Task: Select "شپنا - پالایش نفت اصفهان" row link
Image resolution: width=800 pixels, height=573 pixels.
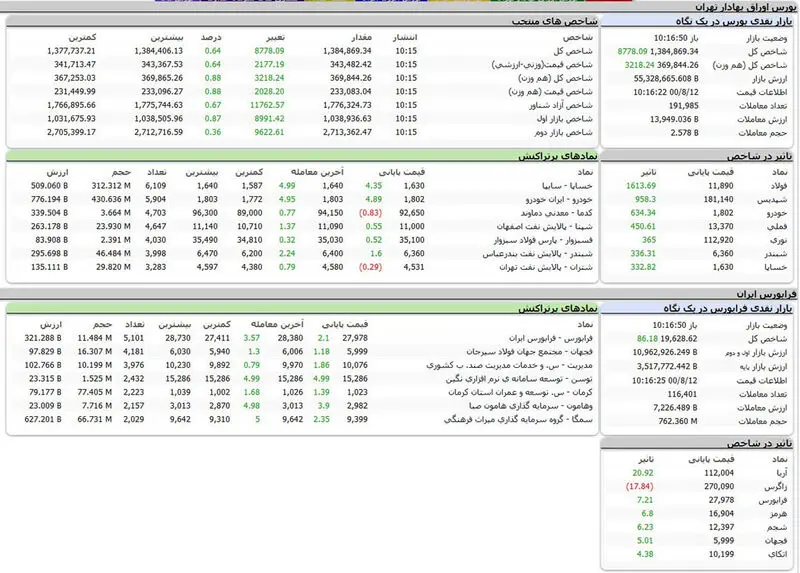Action: pos(544,227)
